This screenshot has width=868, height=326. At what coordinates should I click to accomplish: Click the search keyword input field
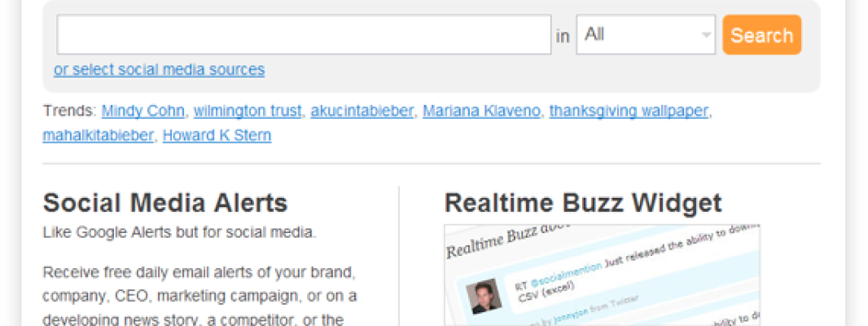coord(304,35)
